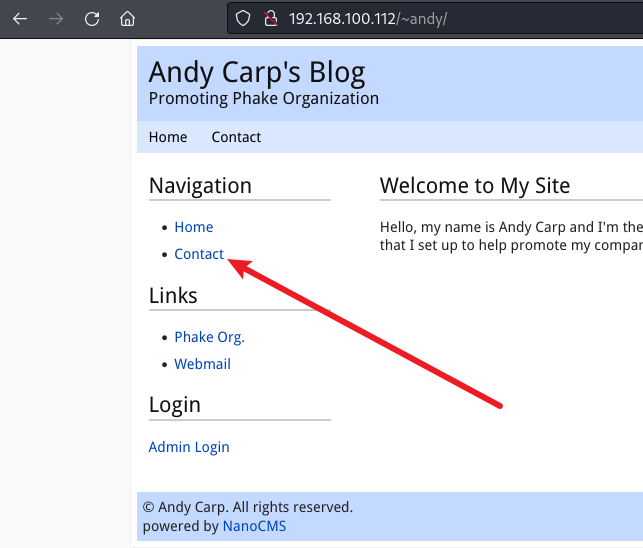Image resolution: width=643 pixels, height=548 pixels.
Task: Open Home in the top menu bar
Action: [x=168, y=137]
